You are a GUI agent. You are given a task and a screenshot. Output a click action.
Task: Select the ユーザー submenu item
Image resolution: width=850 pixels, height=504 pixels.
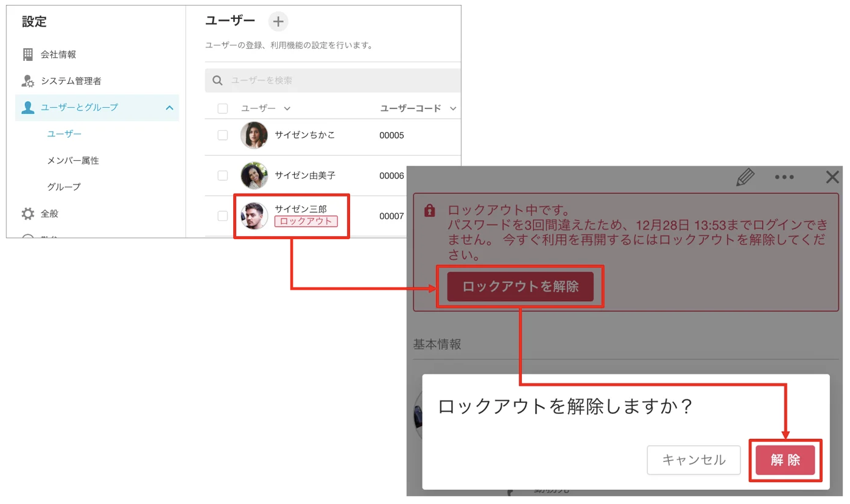tap(65, 134)
